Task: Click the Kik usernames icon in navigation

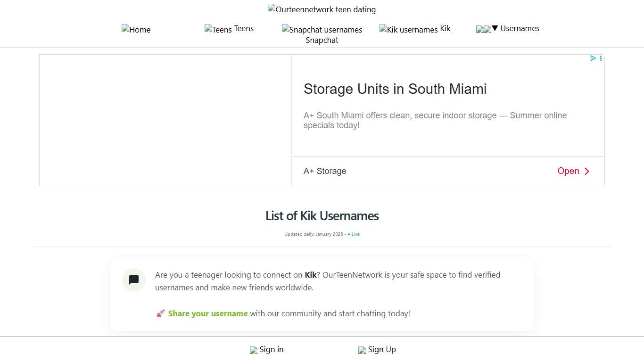Action: 383,29
